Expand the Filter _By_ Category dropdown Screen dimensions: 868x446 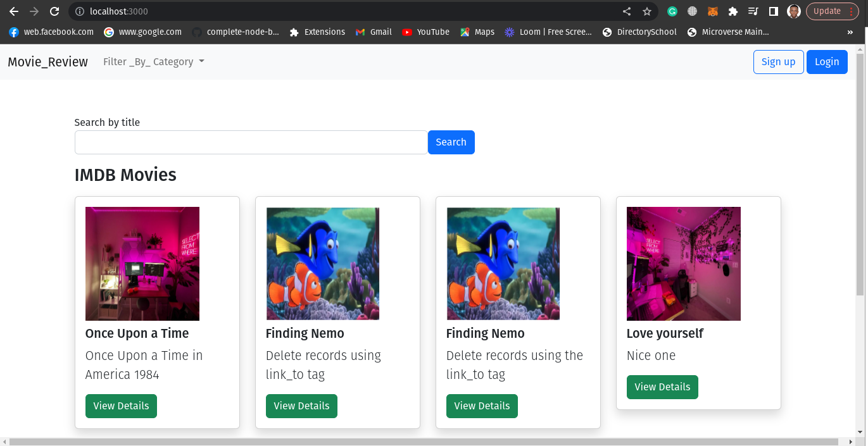tap(154, 61)
